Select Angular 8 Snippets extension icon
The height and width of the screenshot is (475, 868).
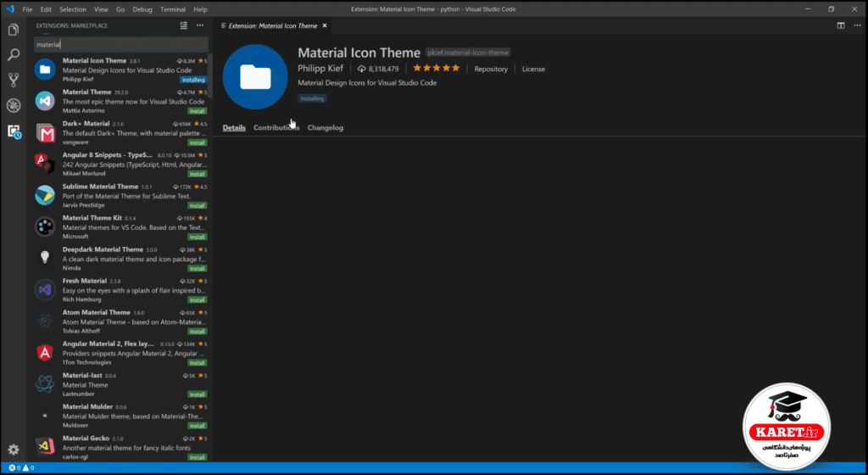coord(45,164)
